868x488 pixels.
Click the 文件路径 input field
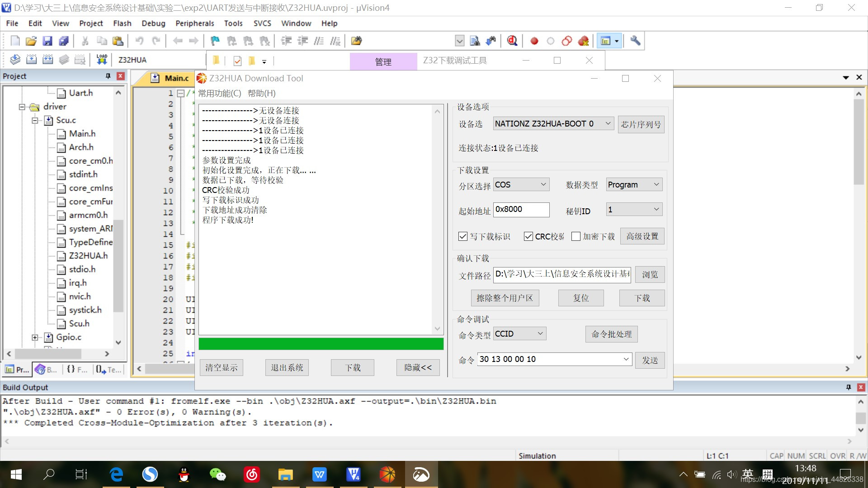coord(562,274)
